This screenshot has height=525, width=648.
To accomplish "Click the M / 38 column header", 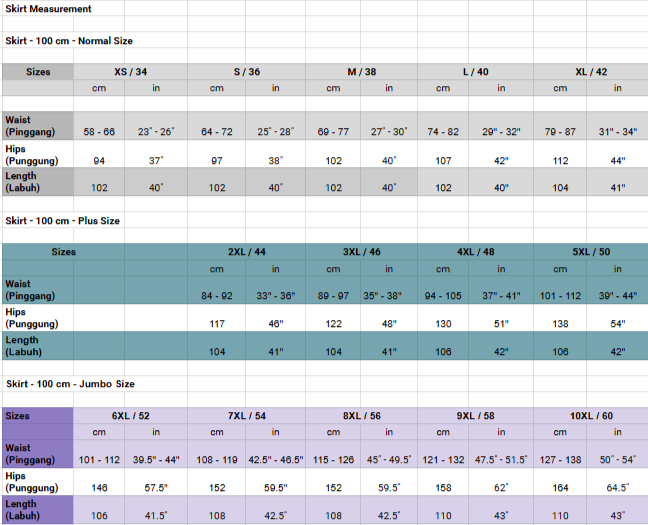I will coord(361,72).
